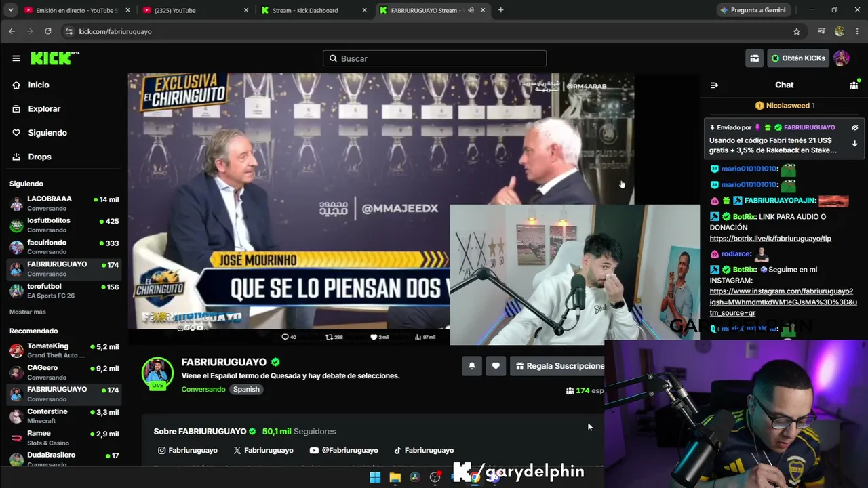Viewport: 868px width, 488px height.
Task: Open FABRIURUGUAYO's X profile link
Action: click(263, 450)
